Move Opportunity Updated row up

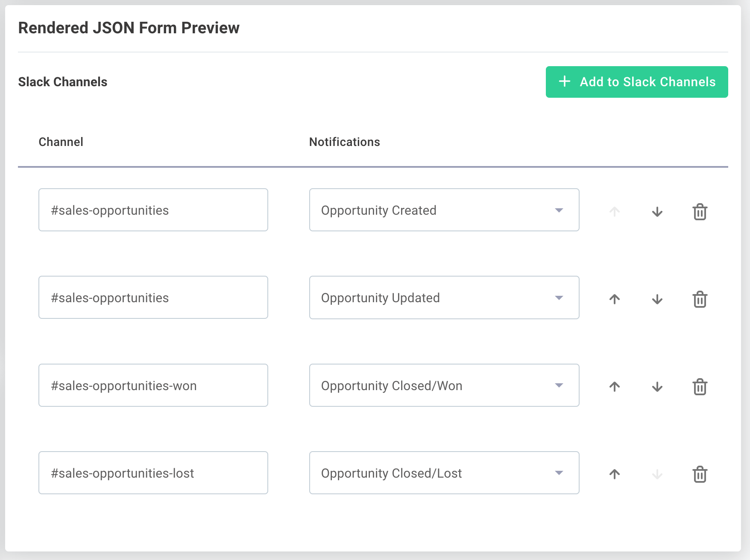[x=614, y=299]
